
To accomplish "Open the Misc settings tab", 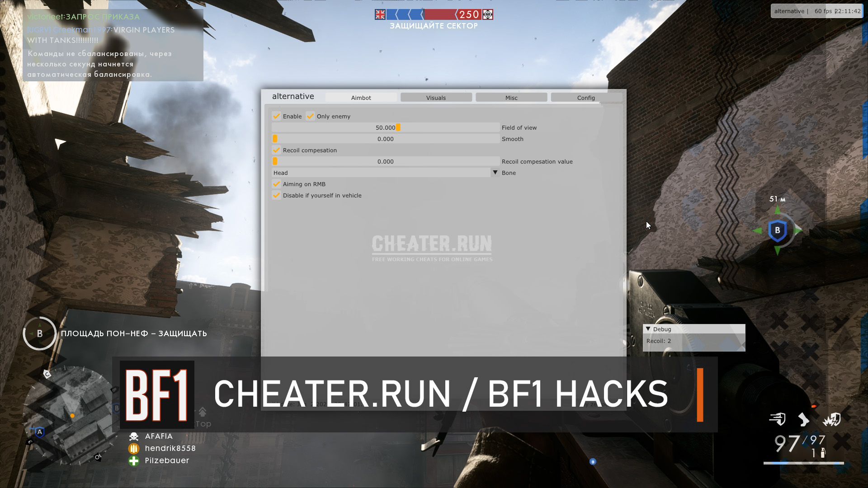I will pyautogui.click(x=511, y=97).
